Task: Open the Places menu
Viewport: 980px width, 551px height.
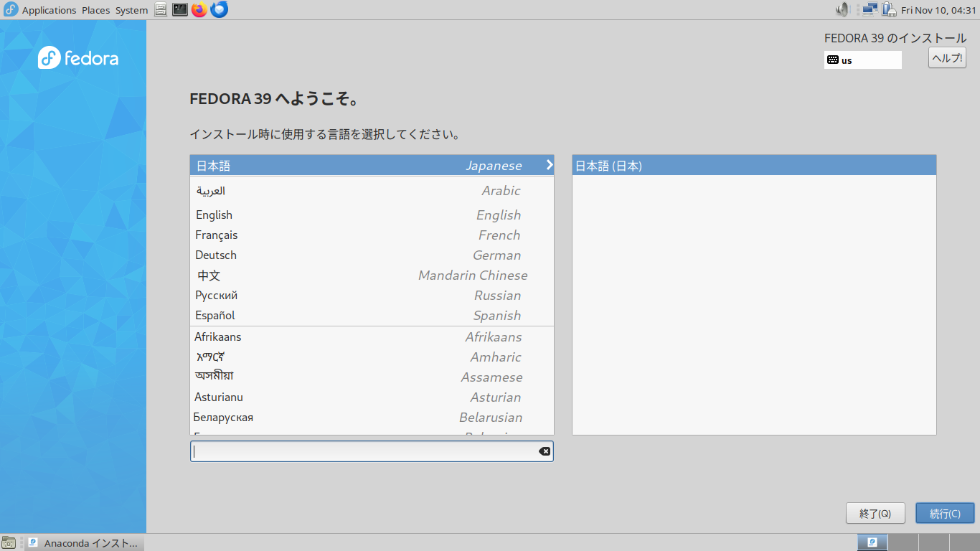Action: click(x=95, y=10)
